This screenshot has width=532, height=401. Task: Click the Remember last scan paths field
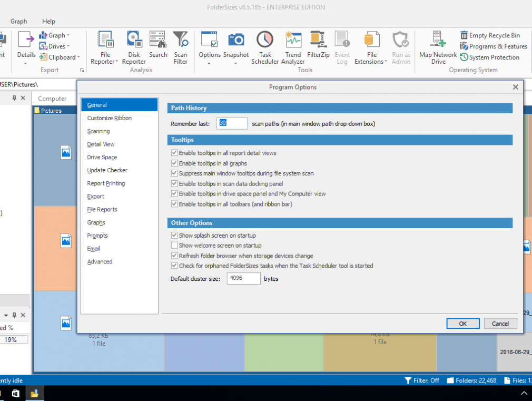[232, 123]
